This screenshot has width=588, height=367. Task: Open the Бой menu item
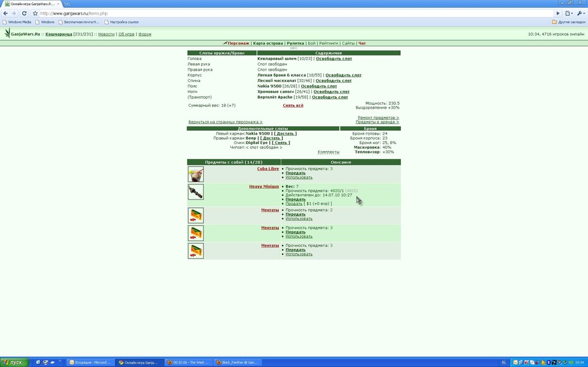tap(312, 44)
